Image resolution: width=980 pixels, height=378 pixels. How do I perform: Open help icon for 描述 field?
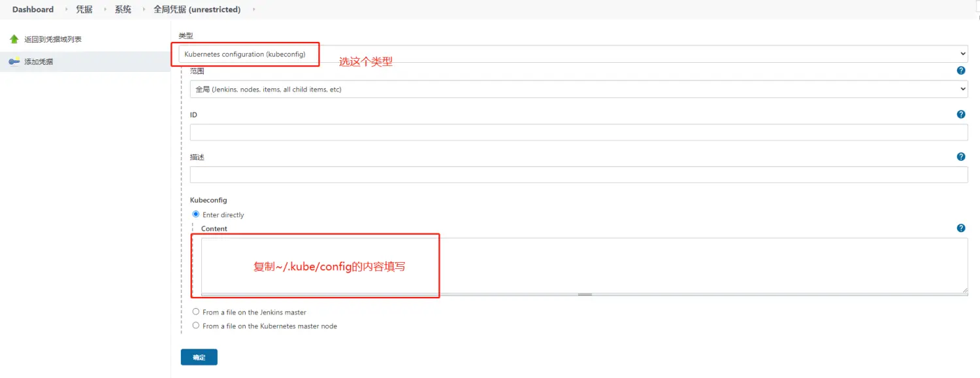961,157
